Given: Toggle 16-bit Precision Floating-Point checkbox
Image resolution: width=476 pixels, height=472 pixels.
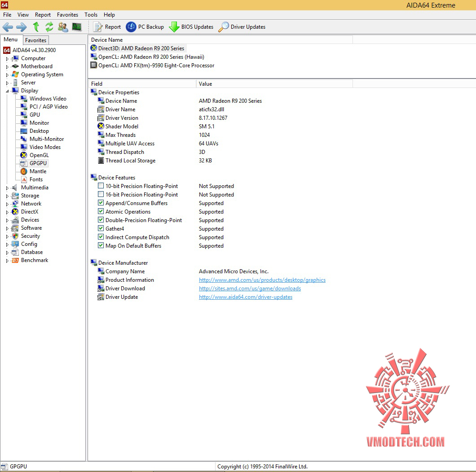Looking at the screenshot, I should (101, 194).
